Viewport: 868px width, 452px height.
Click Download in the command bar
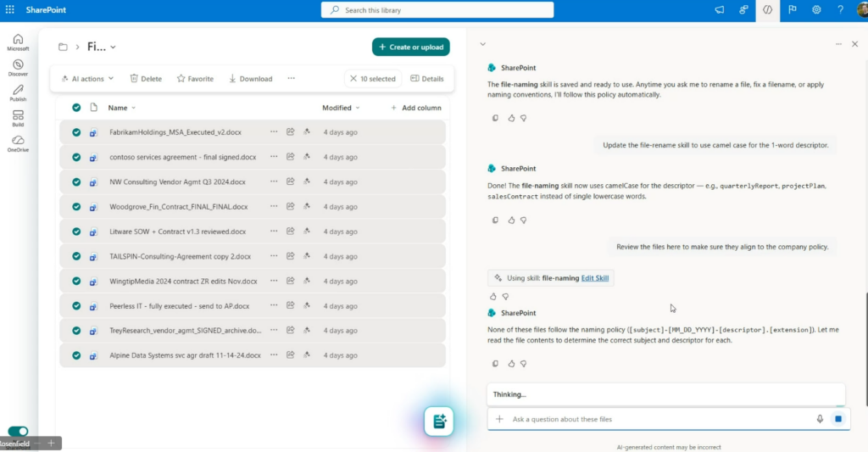coord(250,79)
